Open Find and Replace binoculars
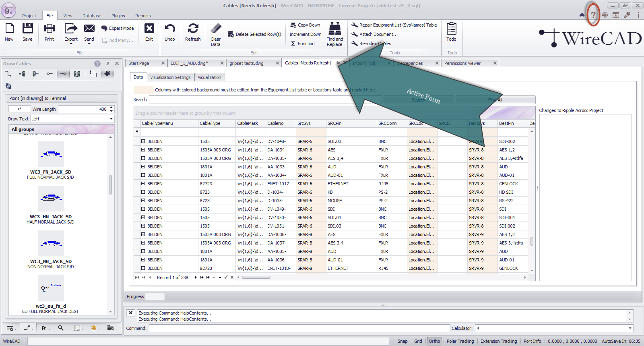The image size is (644, 346). (334, 29)
